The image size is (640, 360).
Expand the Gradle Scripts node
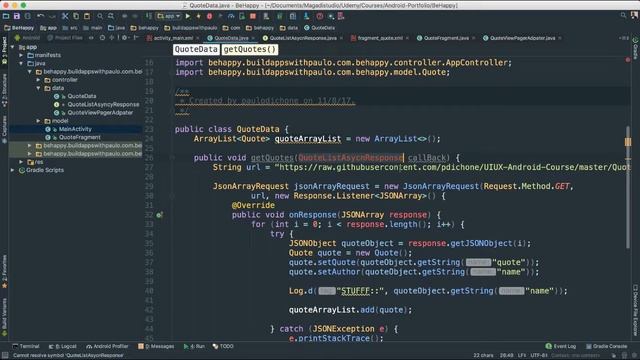coord(13,170)
